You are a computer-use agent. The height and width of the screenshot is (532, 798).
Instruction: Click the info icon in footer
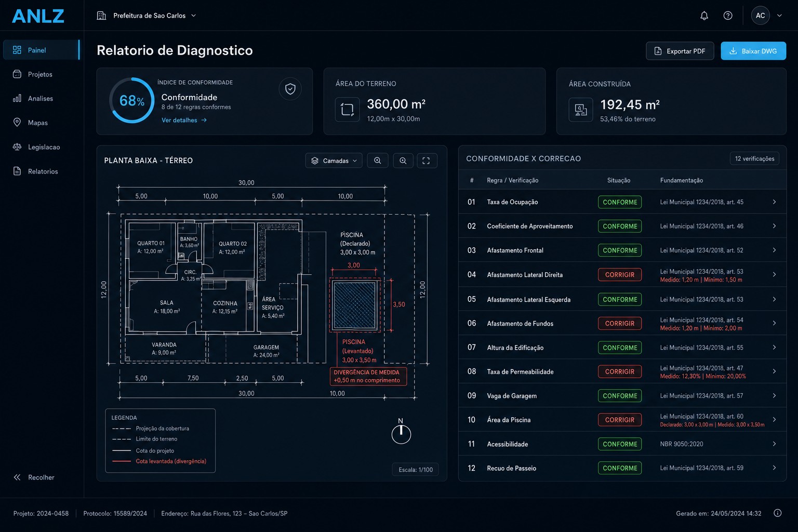coord(777,513)
